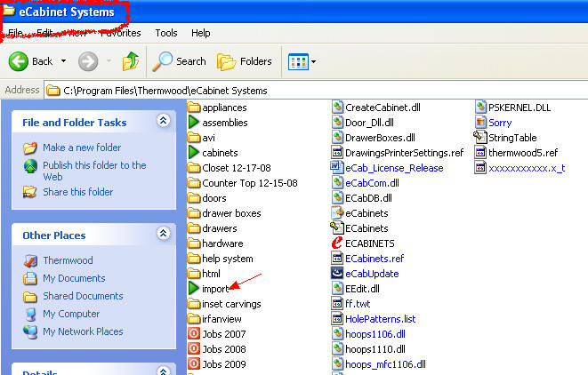The image size is (588, 375).
Task: Select thermwood5.ref file
Action: tap(516, 153)
